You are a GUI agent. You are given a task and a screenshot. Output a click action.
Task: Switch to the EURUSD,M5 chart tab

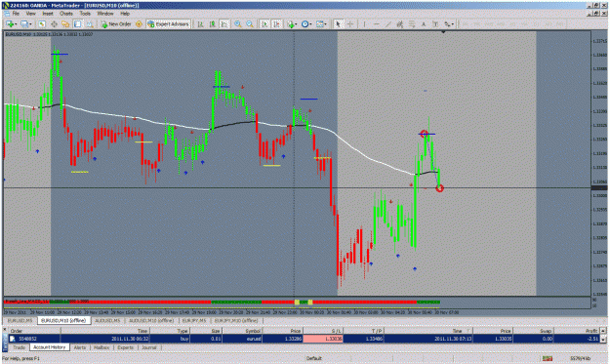click(x=20, y=320)
